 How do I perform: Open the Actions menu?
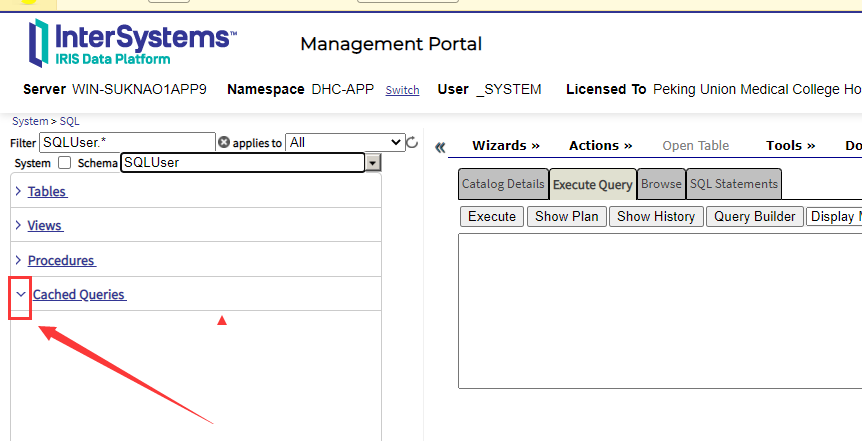coord(600,145)
